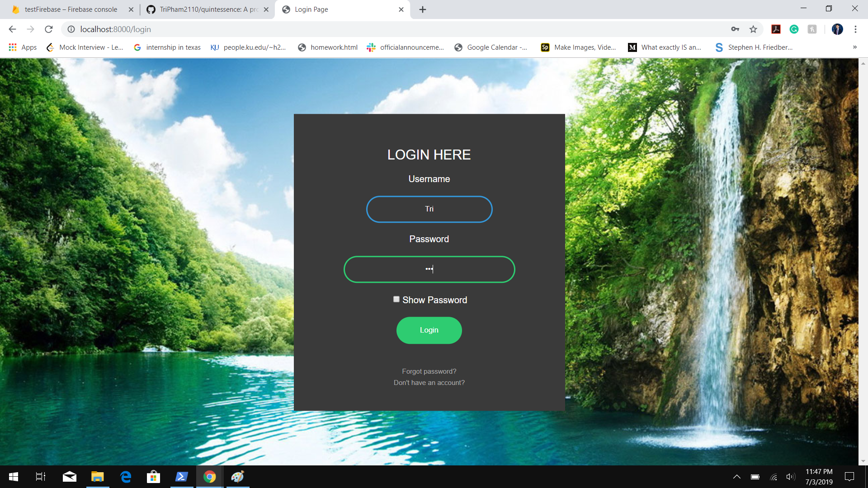Open Google Calendar bookmark
This screenshot has width=868, height=488.
coord(491,47)
